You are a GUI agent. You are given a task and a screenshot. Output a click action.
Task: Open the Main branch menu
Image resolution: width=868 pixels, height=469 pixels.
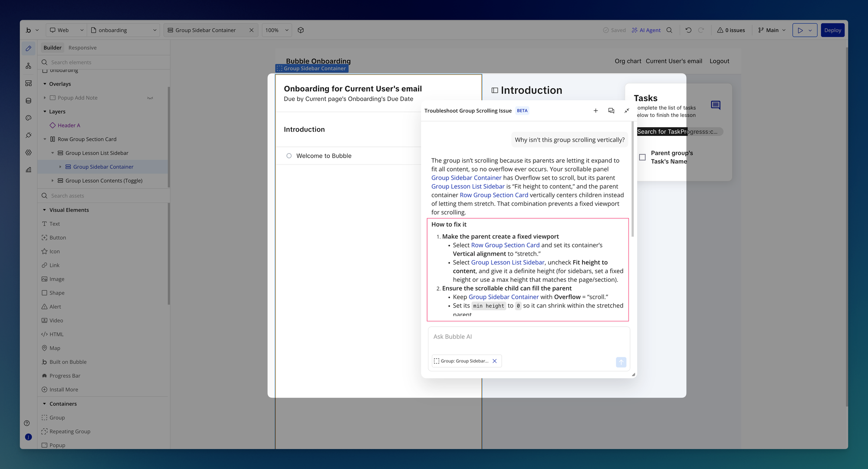click(772, 30)
